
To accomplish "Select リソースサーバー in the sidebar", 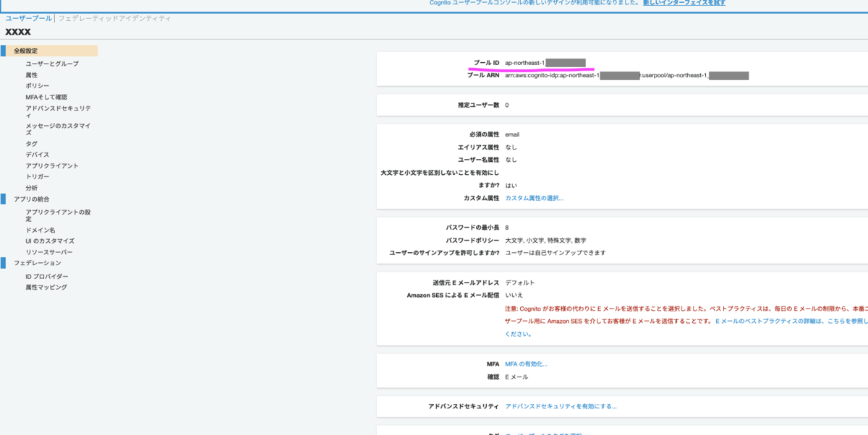I will (49, 252).
